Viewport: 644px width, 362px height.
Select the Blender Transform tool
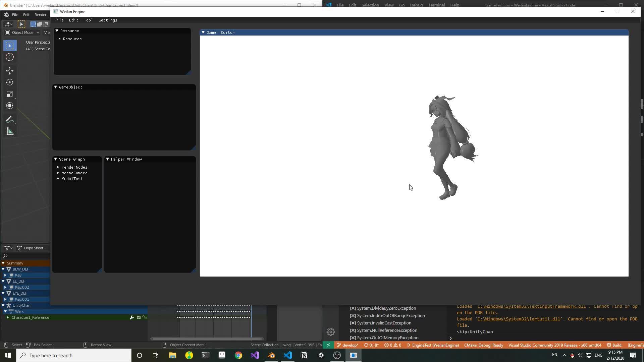(x=10, y=106)
